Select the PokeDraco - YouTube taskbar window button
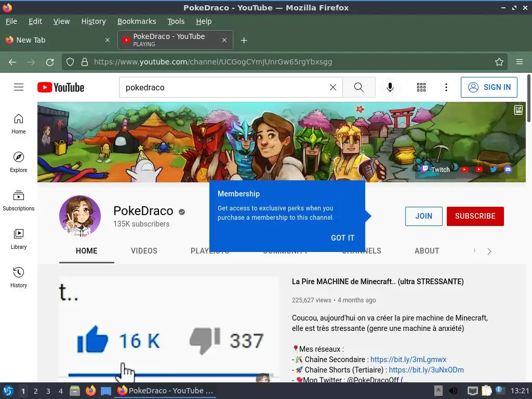Screen dimensions: 532x399 click(165, 391)
